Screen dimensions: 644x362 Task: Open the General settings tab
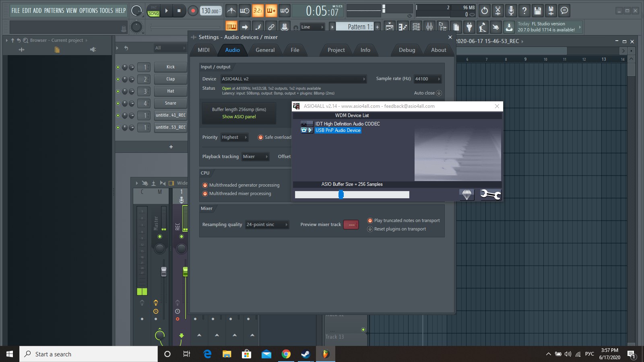click(x=265, y=50)
